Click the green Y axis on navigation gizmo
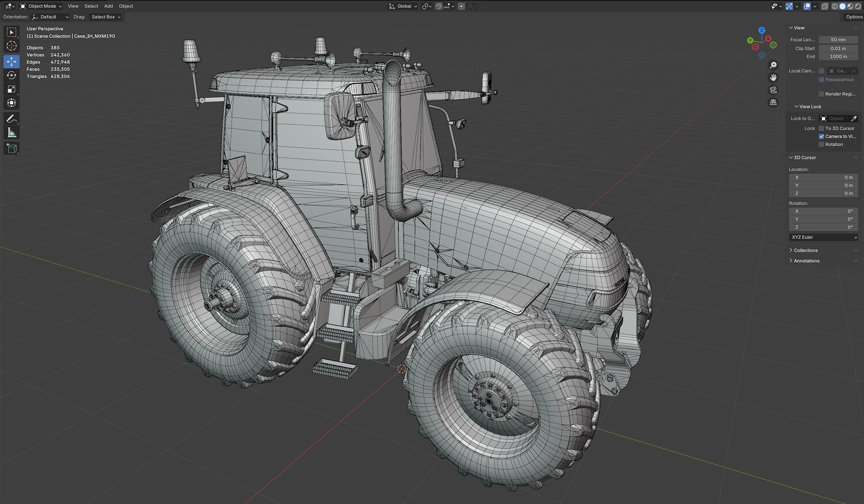This screenshot has width=864, height=504. tap(750, 40)
